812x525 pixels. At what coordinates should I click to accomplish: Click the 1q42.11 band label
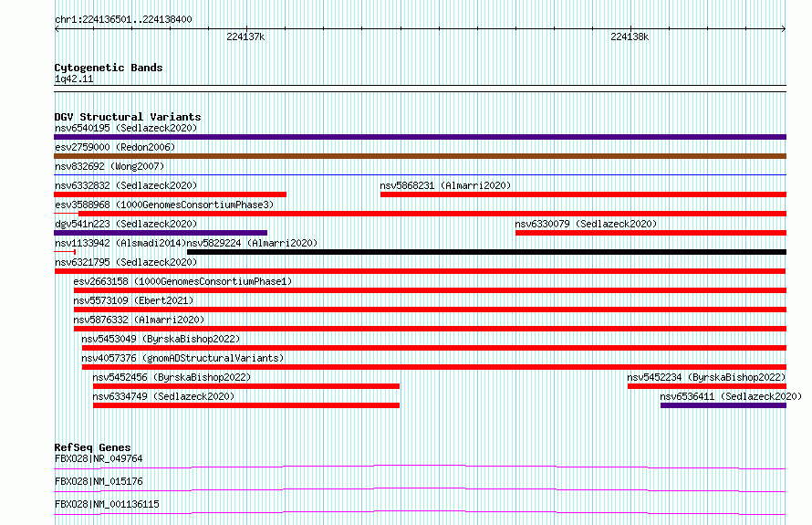[x=74, y=79]
